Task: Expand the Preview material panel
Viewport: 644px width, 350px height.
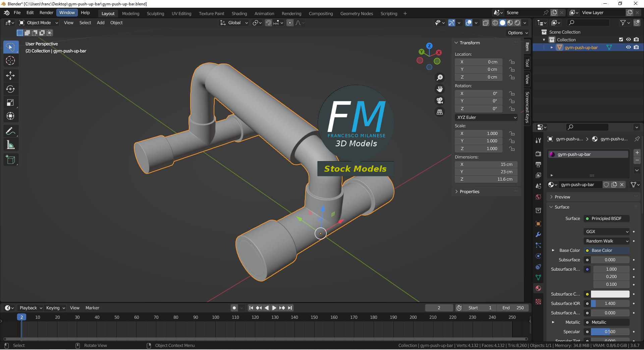Action: (562, 197)
